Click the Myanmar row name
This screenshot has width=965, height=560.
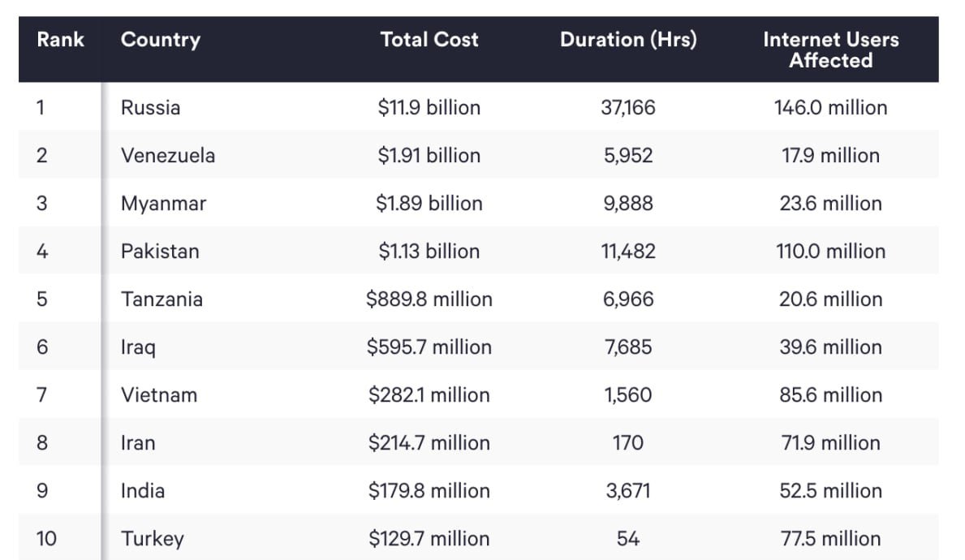pyautogui.click(x=163, y=203)
